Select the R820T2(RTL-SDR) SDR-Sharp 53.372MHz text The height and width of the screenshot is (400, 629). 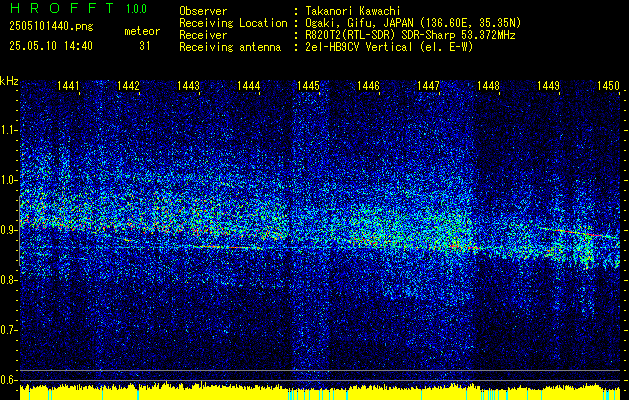pos(410,35)
